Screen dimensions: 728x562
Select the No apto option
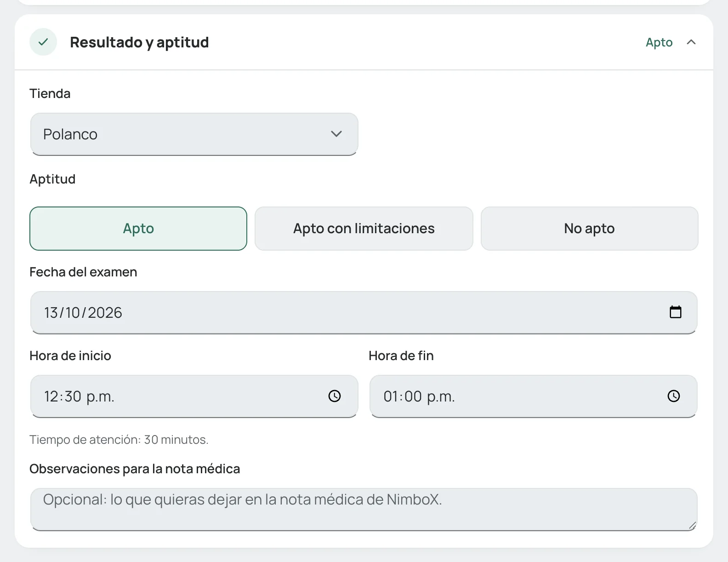[589, 229]
